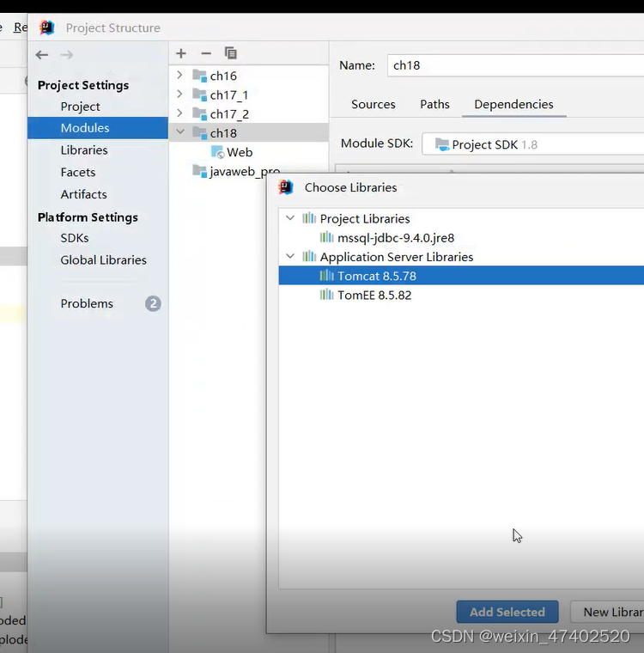This screenshot has height=653, width=644.
Task: Click the Project Libraries group label
Action: point(365,218)
